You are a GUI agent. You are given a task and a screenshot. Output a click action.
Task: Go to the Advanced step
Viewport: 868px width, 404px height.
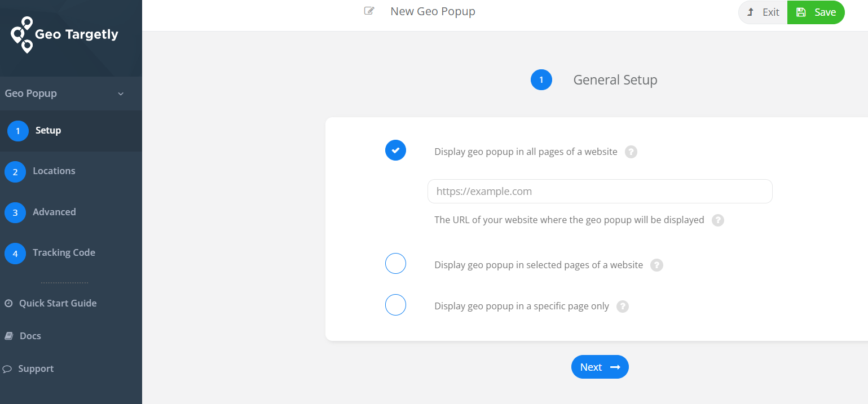pos(54,212)
